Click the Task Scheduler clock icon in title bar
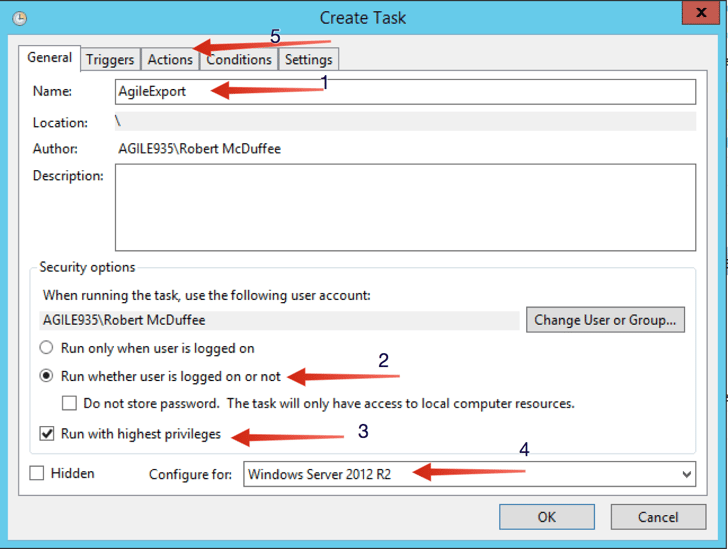This screenshot has width=728, height=549. pos(19,18)
